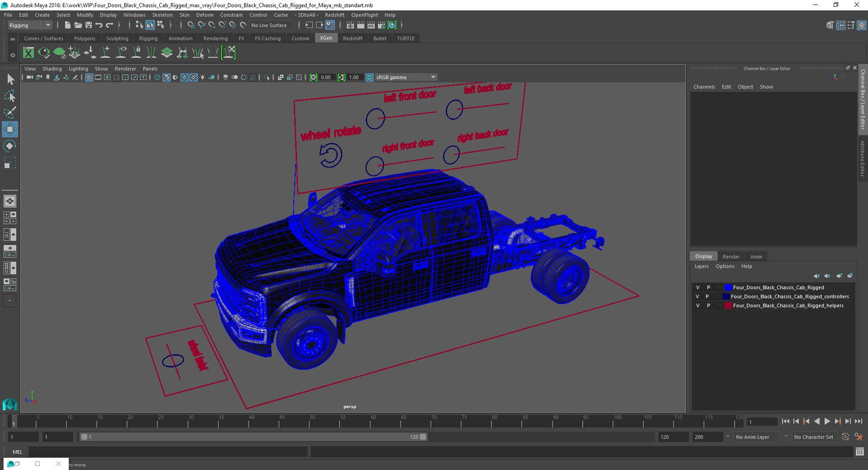Toggle viewport wireframe cube display
This screenshot has height=470, width=868.
click(x=157, y=77)
